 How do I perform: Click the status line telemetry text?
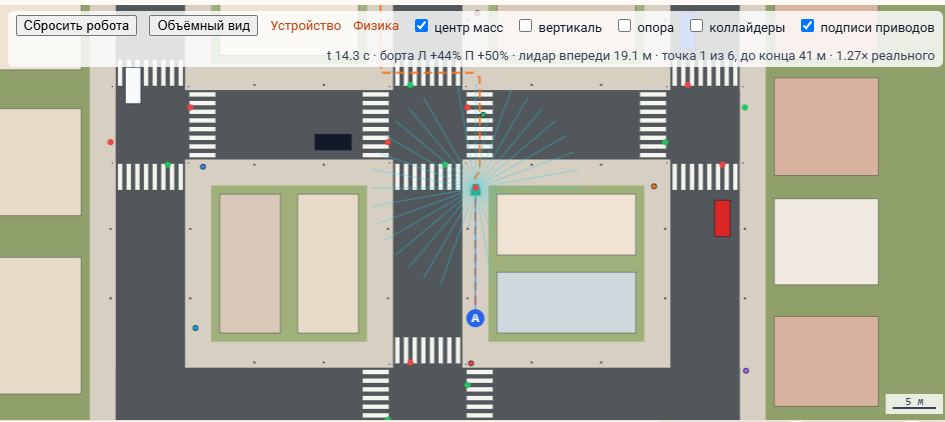pos(630,56)
